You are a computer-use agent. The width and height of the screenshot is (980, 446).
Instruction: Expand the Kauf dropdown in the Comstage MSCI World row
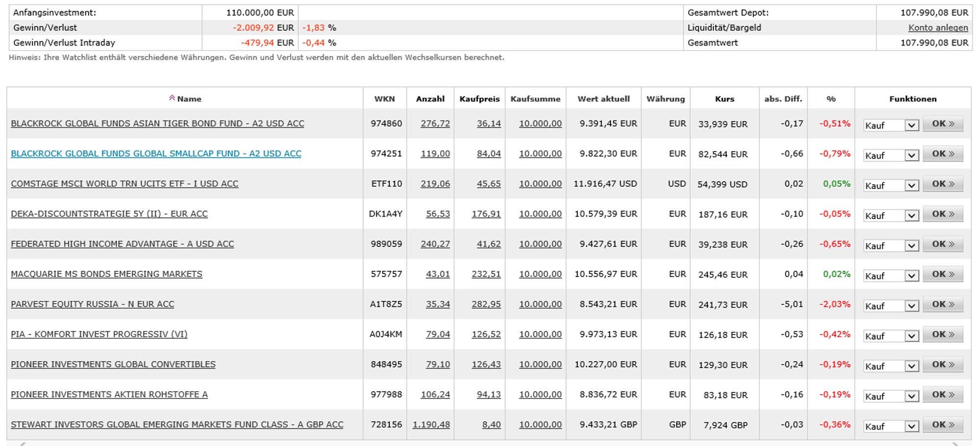pos(911,186)
